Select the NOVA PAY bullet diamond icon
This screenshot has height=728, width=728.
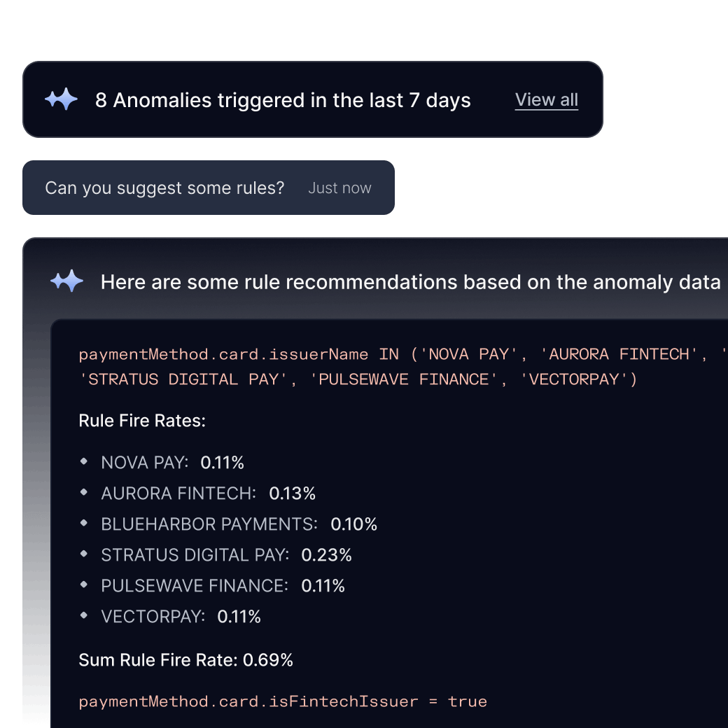coord(83,462)
